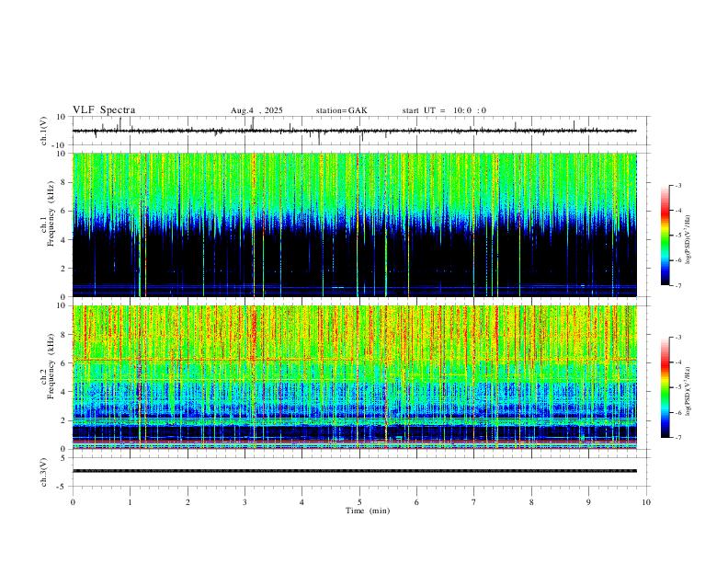Click time axis tick label '8'
Image resolution: width=728 pixels, height=563 pixels.
(531, 502)
